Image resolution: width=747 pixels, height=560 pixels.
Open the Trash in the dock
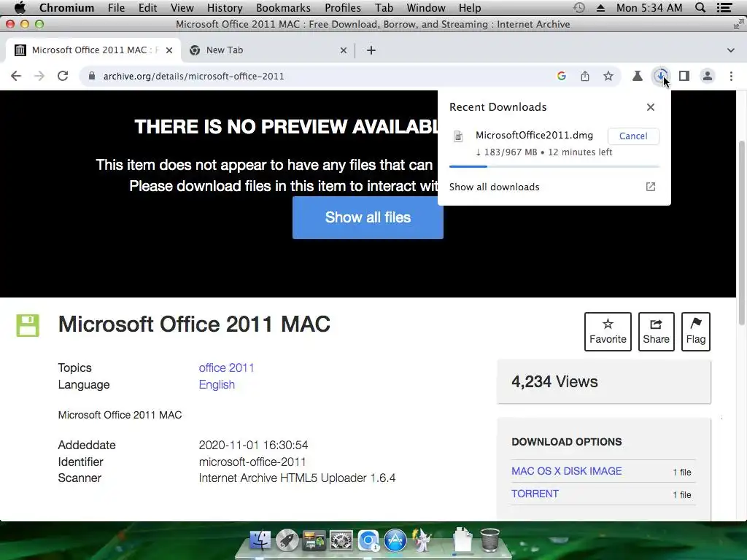(x=489, y=540)
